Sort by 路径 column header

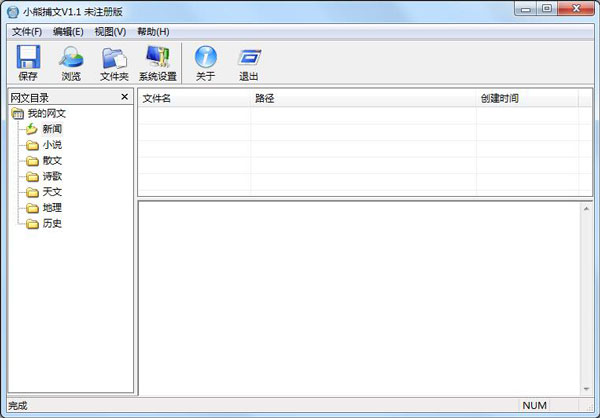click(x=363, y=98)
